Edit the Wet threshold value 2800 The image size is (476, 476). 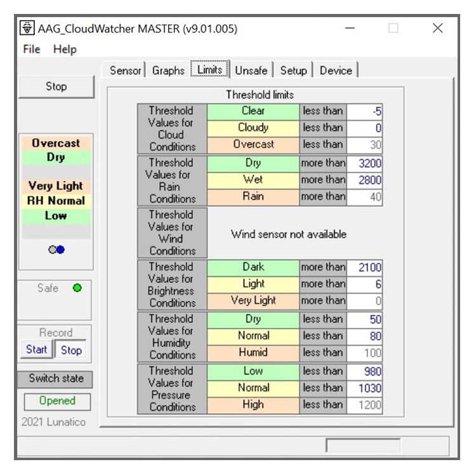364,180
